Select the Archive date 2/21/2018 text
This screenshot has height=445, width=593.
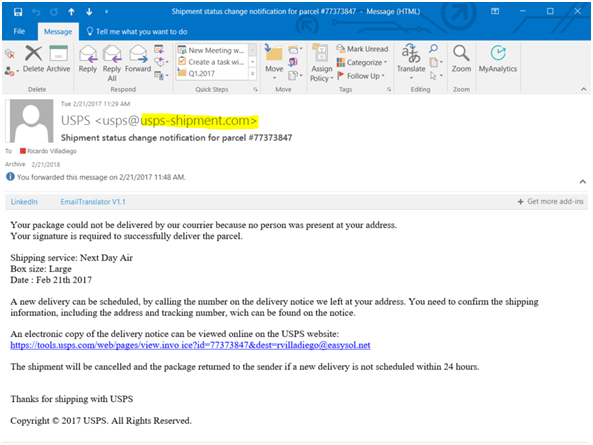pos(46,164)
